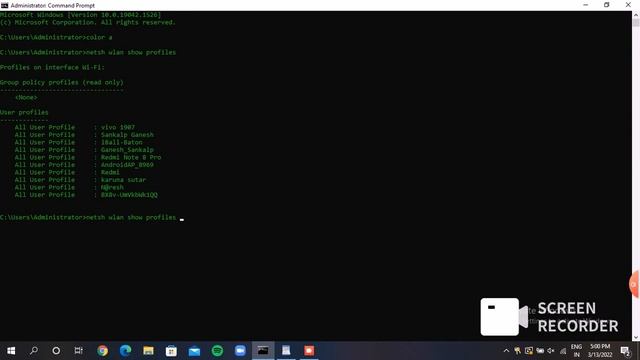
Task: Open File Explorer from taskbar
Action: click(148, 351)
